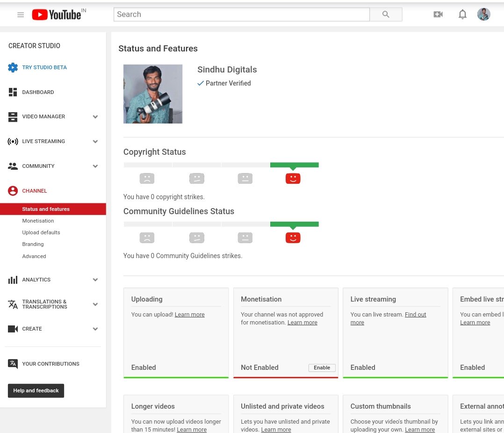The height and width of the screenshot is (433, 504).
Task: Open the Monetisation submenu item
Action: click(38, 221)
